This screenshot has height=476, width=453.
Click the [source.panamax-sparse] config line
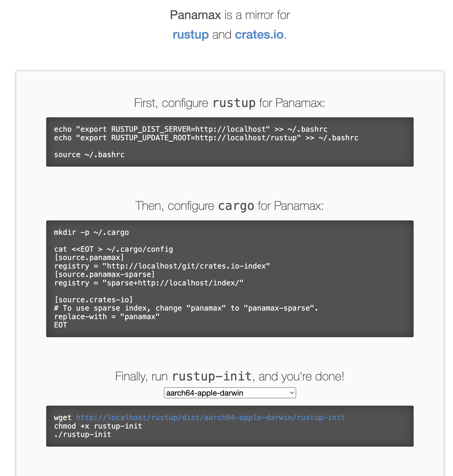[x=105, y=274]
